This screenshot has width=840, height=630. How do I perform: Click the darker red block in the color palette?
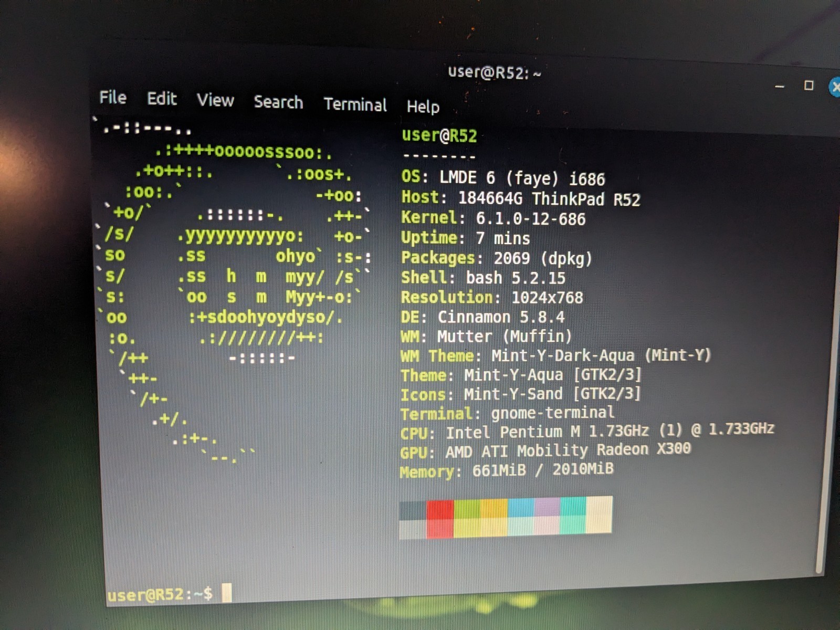click(x=440, y=509)
